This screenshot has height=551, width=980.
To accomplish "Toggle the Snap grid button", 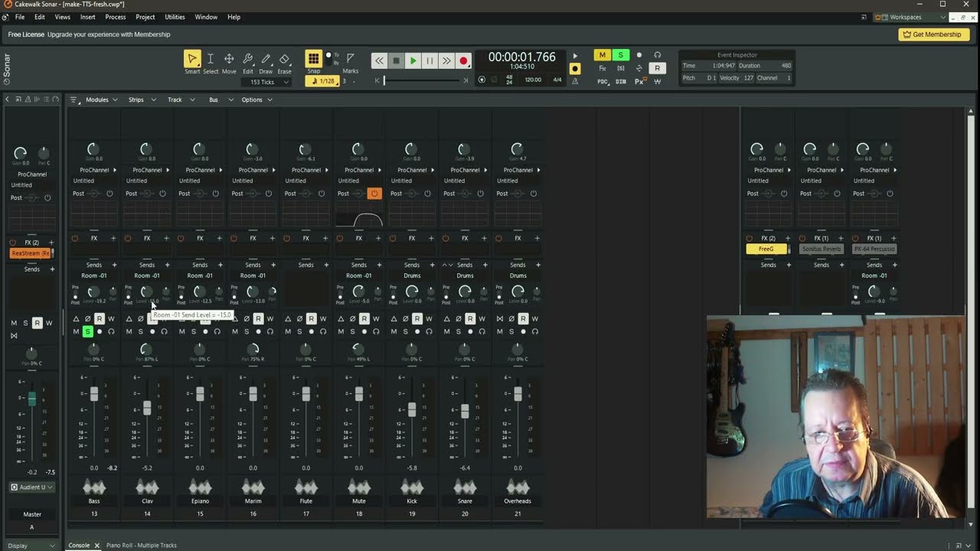I will [x=313, y=59].
